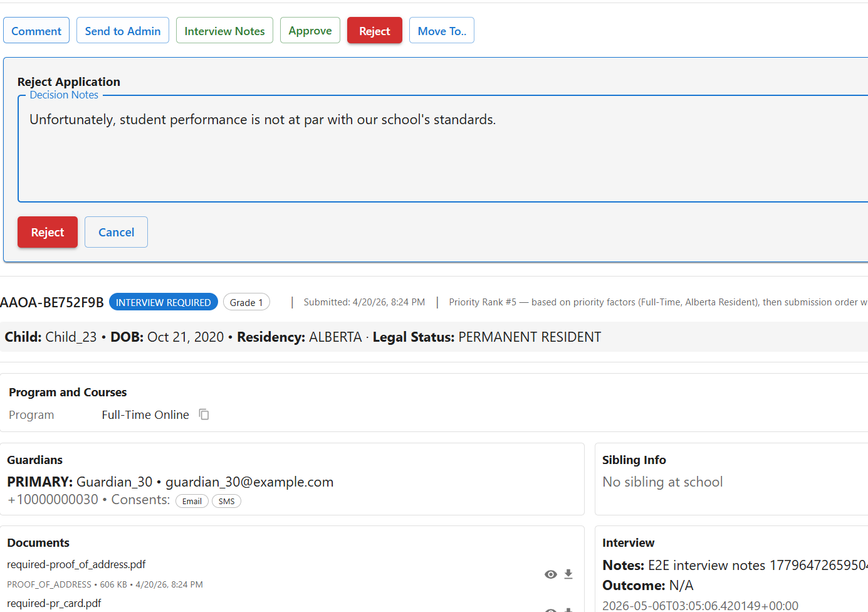Screen dimensions: 868x612
Task: Click the No sibling at school text
Action: (x=662, y=482)
